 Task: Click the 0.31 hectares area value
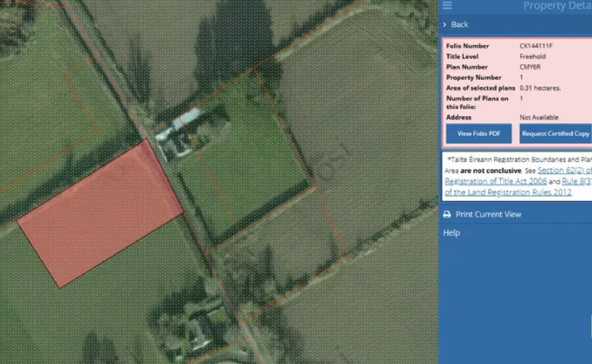point(540,88)
